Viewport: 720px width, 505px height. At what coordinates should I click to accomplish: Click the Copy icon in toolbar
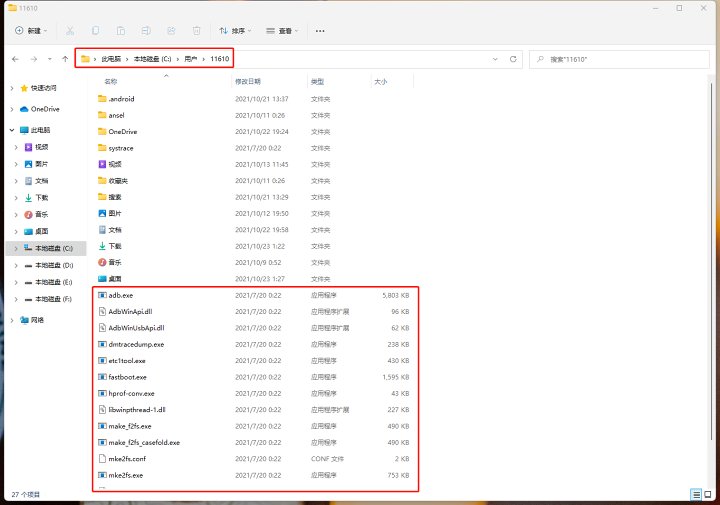point(96,31)
